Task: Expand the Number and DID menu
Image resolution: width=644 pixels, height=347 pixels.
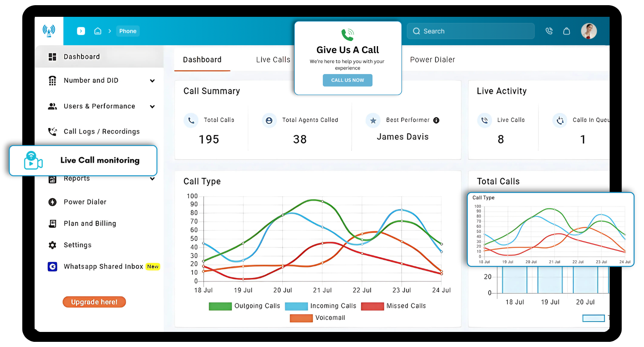Action: (x=152, y=81)
